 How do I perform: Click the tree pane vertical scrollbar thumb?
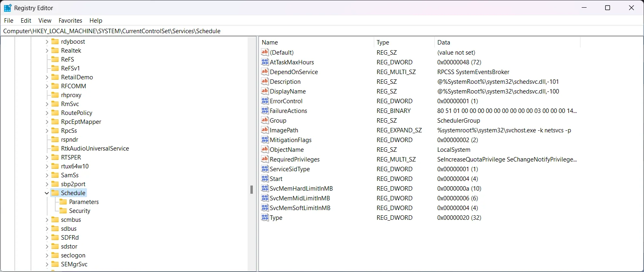point(252,189)
